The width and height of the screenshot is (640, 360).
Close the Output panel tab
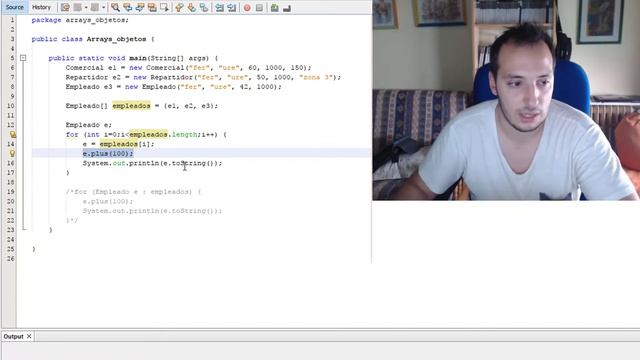point(29,336)
